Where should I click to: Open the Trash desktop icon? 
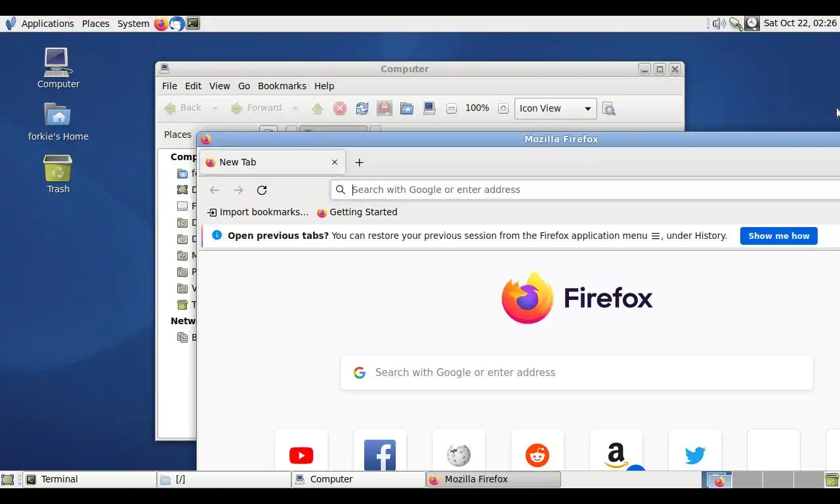[58, 174]
